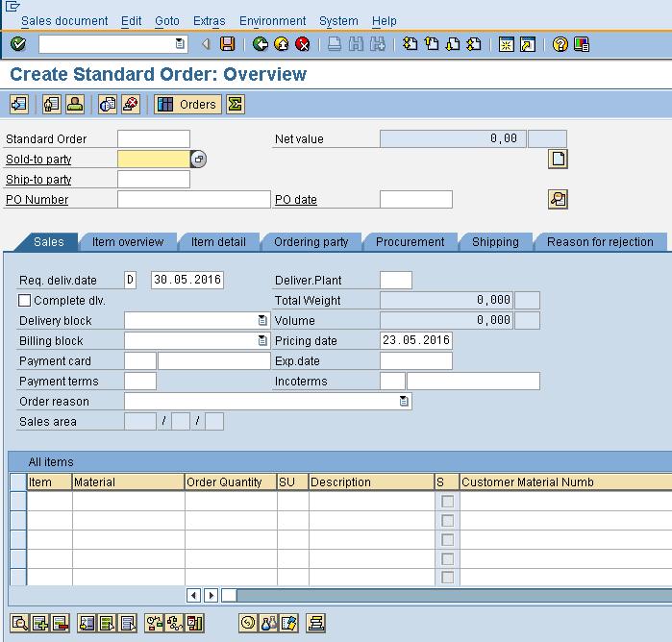Click the Create New Session icon
The width and height of the screenshot is (672, 642).
(506, 44)
